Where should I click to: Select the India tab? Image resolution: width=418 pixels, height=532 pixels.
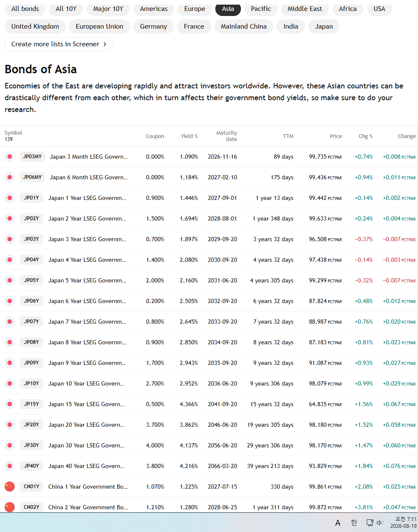[291, 27]
